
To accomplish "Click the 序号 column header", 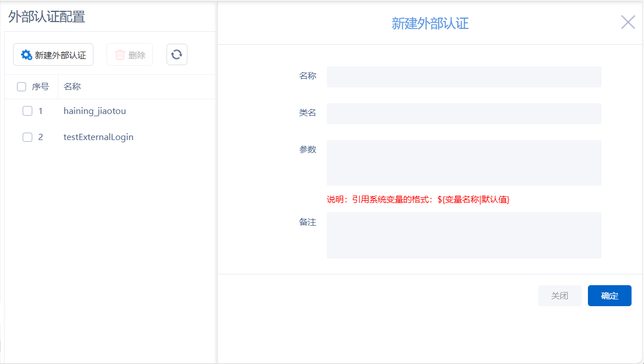I will 40,87.
